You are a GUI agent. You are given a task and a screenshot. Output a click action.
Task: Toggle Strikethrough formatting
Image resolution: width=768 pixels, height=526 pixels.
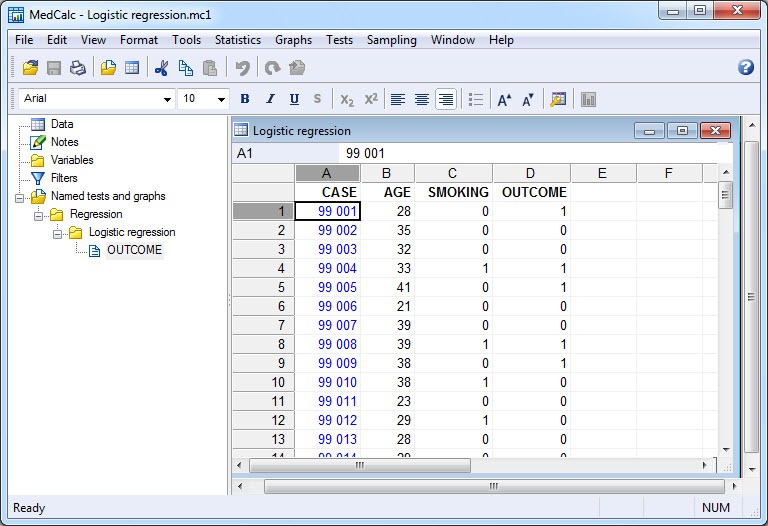click(317, 99)
